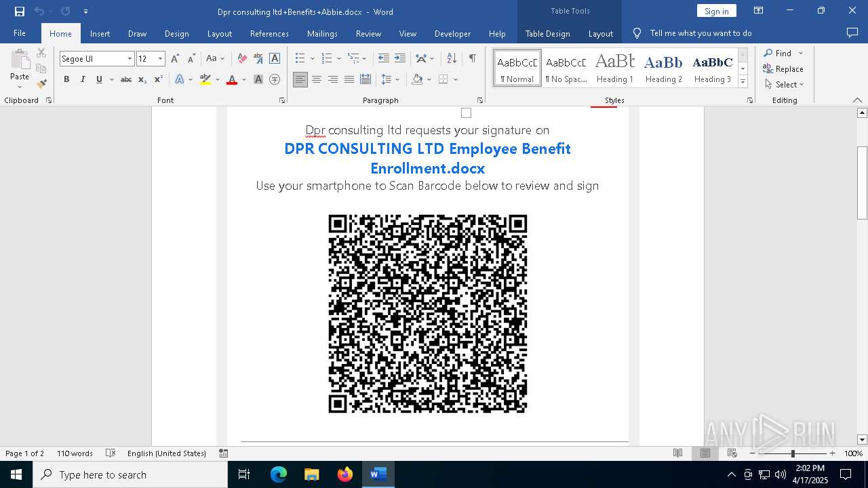Apply superscript formatting
868x488 pixels.
[x=158, y=79]
